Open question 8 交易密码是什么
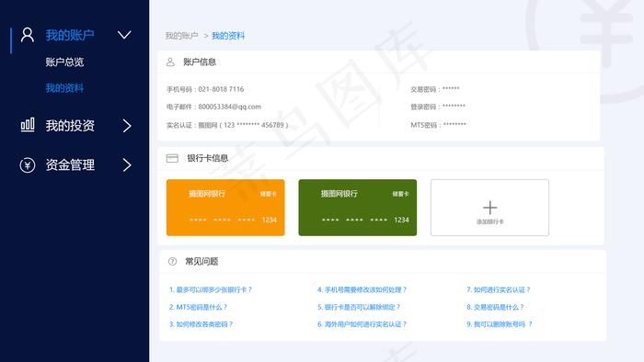644x362 pixels. 495,307
